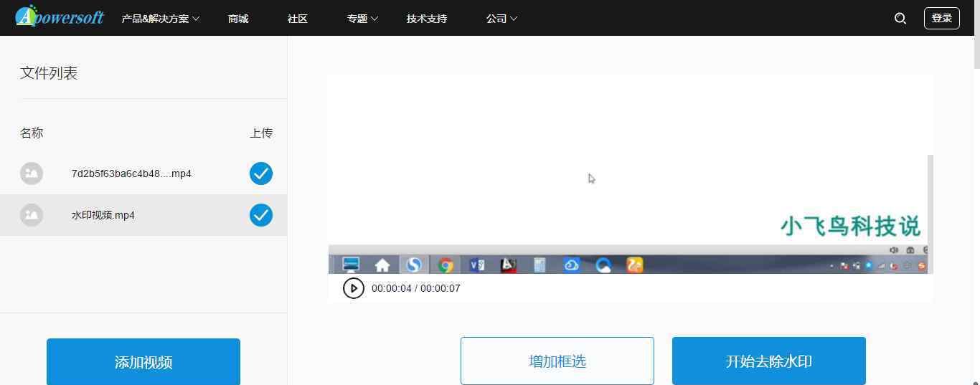Expand the 公司 dropdown menu

click(x=501, y=19)
